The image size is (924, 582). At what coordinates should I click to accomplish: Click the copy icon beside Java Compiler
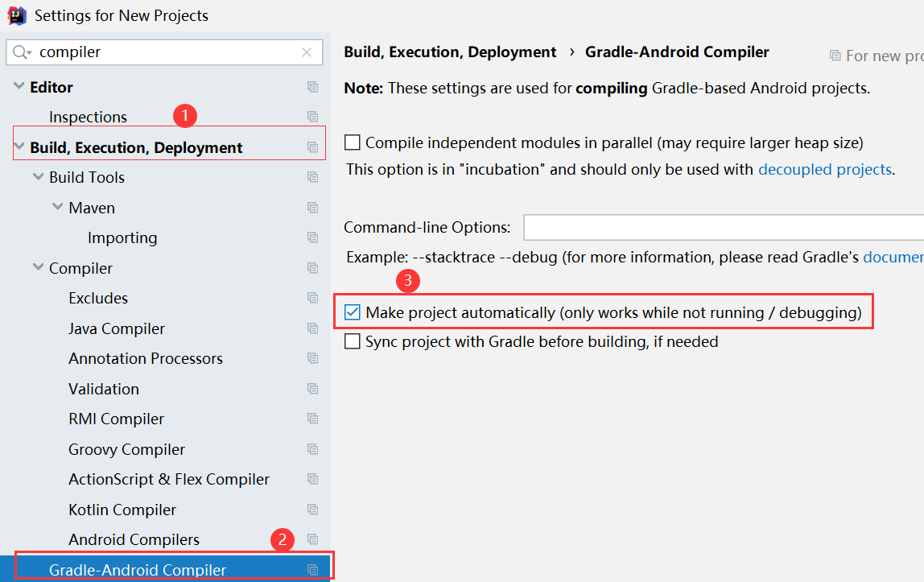[x=313, y=328]
